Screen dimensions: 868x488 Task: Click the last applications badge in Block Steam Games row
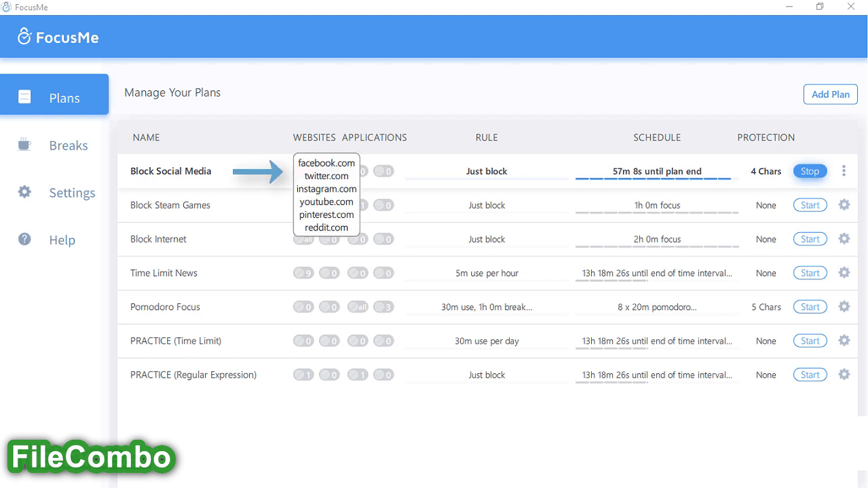tap(384, 205)
